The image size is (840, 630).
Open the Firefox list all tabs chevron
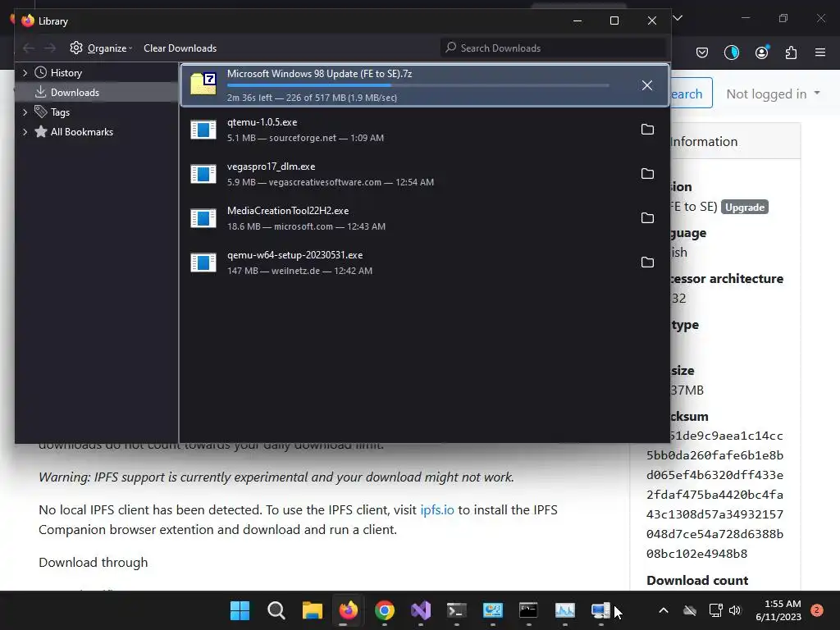(x=678, y=18)
